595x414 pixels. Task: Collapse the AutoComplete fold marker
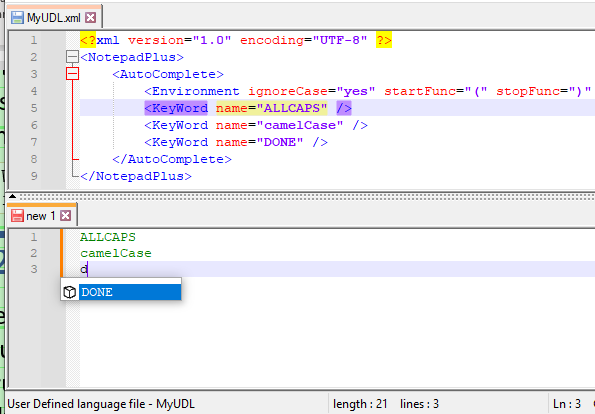pos(72,74)
